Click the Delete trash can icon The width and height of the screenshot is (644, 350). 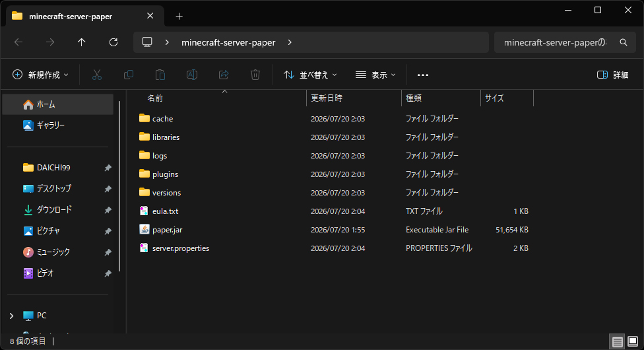click(255, 75)
